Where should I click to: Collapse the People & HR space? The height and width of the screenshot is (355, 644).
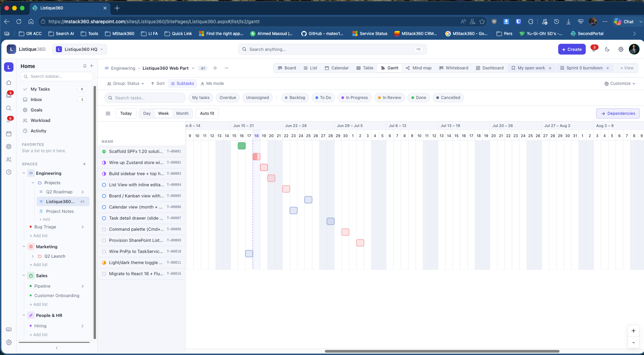click(x=24, y=315)
